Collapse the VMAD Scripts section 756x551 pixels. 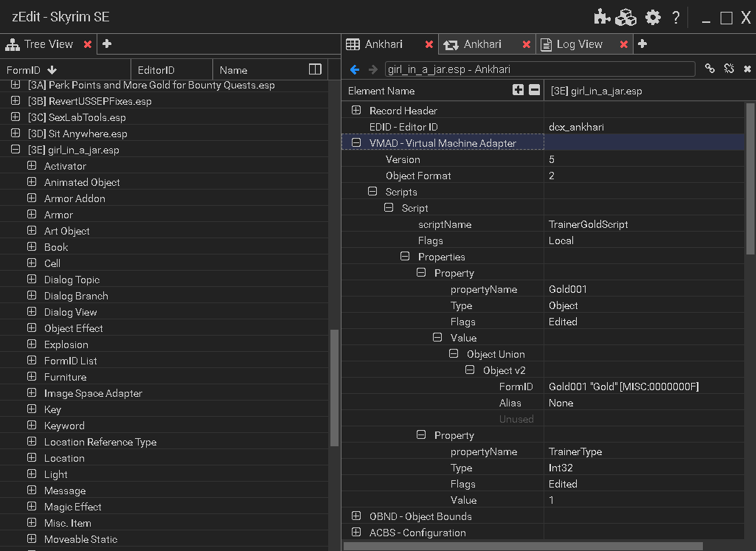coord(373,191)
